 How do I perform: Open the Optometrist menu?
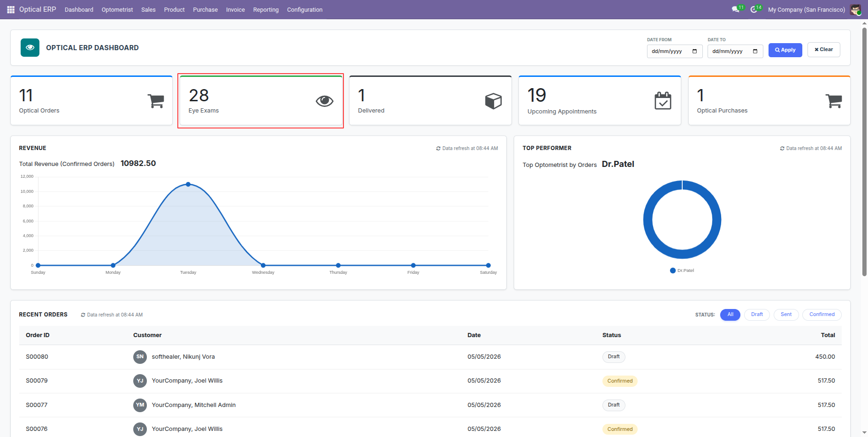coord(117,9)
